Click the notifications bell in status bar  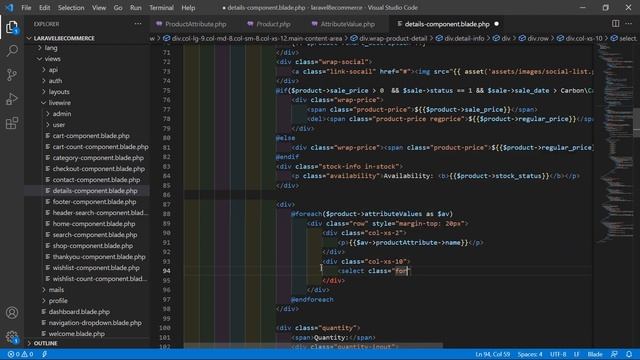(x=629, y=354)
